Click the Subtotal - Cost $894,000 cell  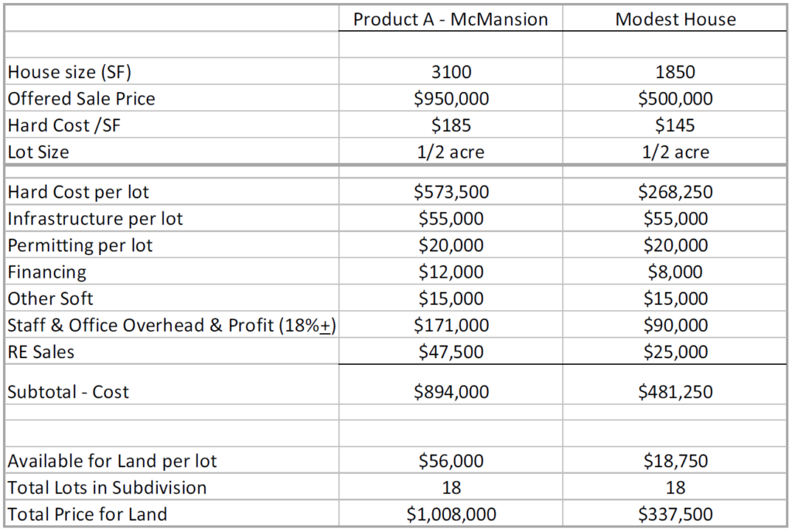(x=450, y=392)
